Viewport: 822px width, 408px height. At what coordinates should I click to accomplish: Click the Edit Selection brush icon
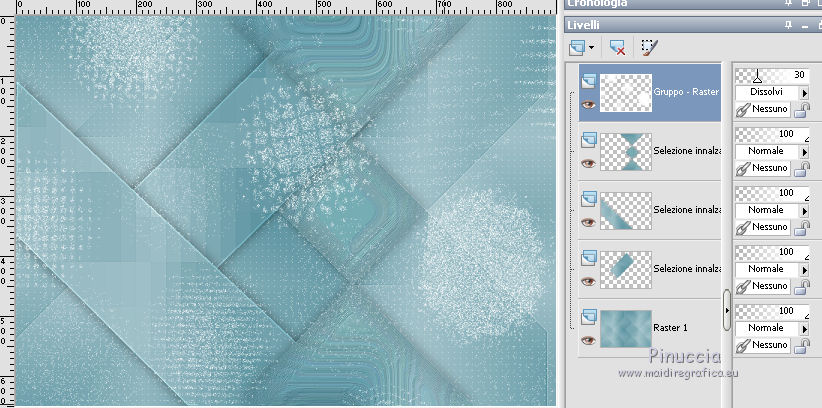(648, 48)
